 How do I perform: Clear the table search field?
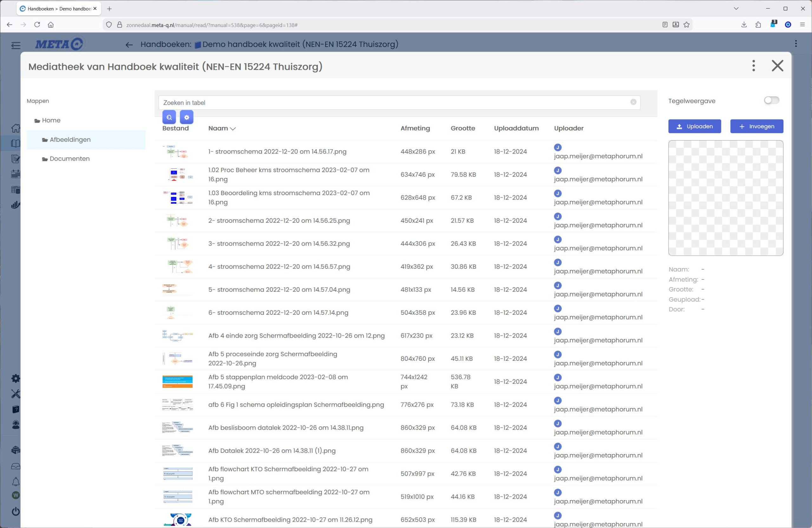point(633,102)
